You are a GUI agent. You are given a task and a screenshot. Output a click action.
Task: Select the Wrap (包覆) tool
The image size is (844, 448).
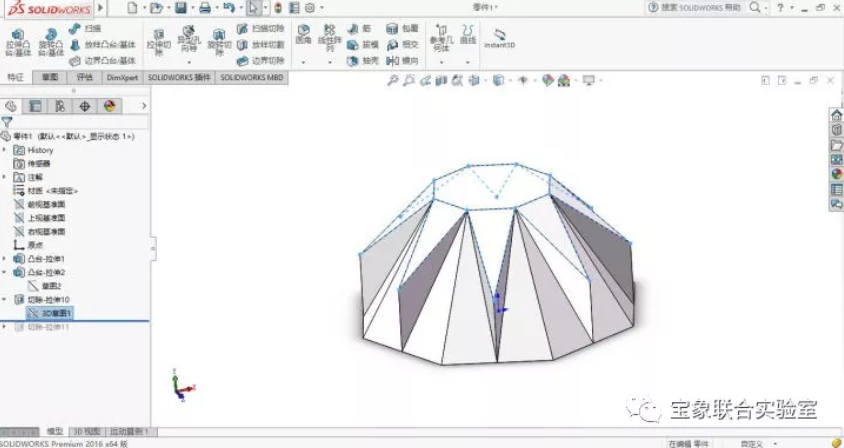402,29
